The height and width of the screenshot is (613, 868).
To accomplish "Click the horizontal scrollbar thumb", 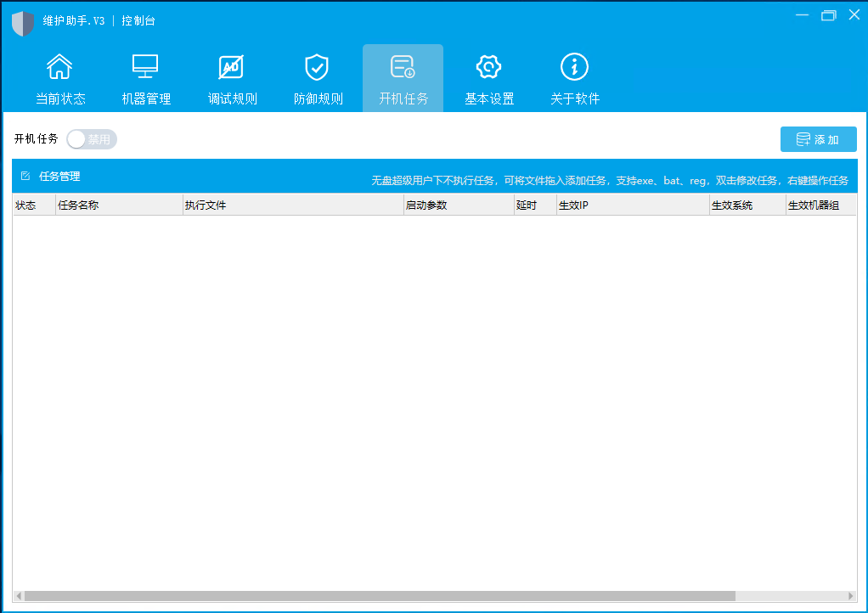I will pyautogui.click(x=380, y=596).
